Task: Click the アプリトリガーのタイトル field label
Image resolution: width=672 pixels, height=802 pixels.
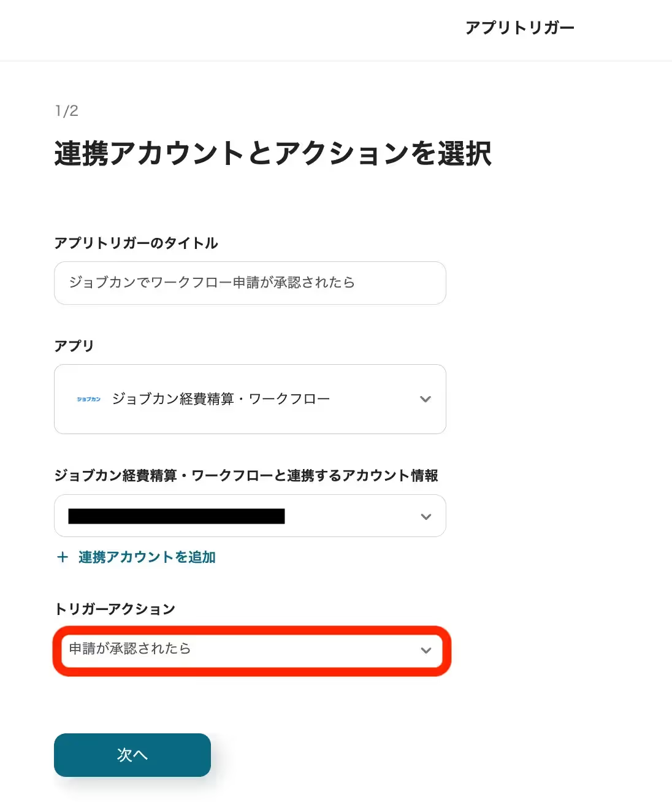Action: tap(136, 243)
